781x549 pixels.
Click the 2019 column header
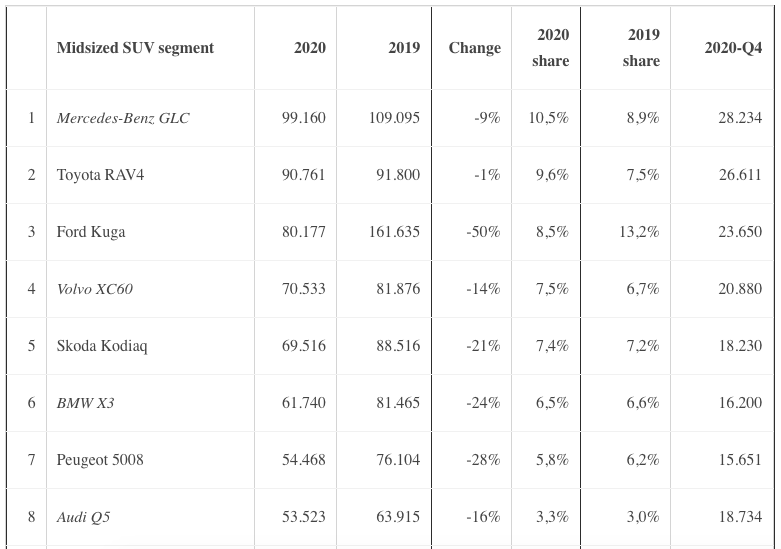tap(404, 48)
